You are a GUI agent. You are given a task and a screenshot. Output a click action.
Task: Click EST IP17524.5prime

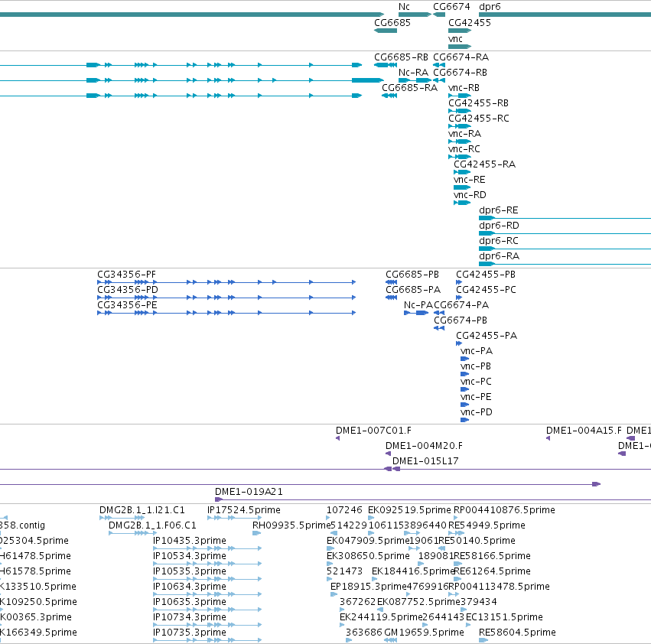tap(244, 510)
